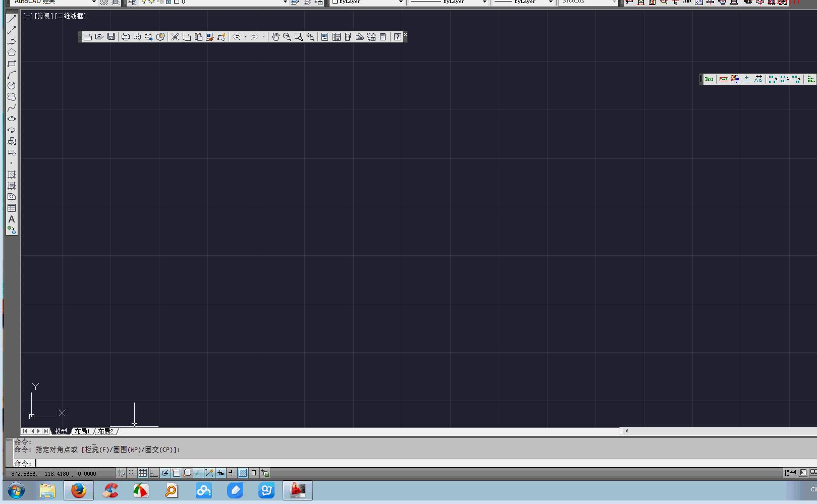
Task: Toggle Polar Tracking in status bar
Action: click(x=165, y=473)
